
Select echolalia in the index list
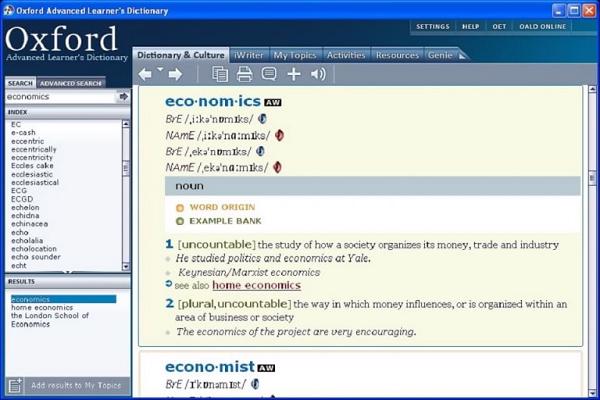pos(27,240)
